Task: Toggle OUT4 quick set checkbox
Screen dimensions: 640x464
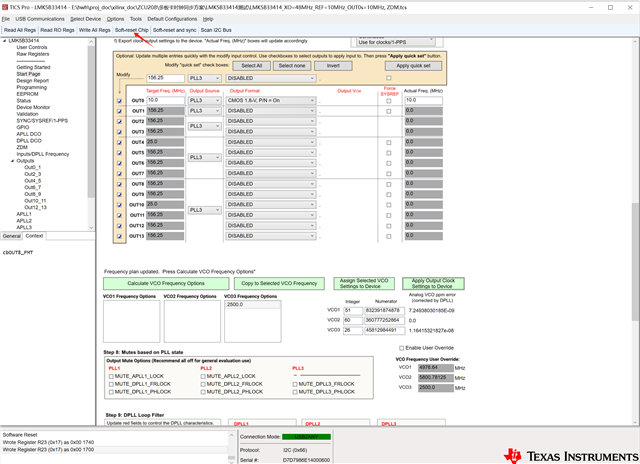Action: click(120, 143)
